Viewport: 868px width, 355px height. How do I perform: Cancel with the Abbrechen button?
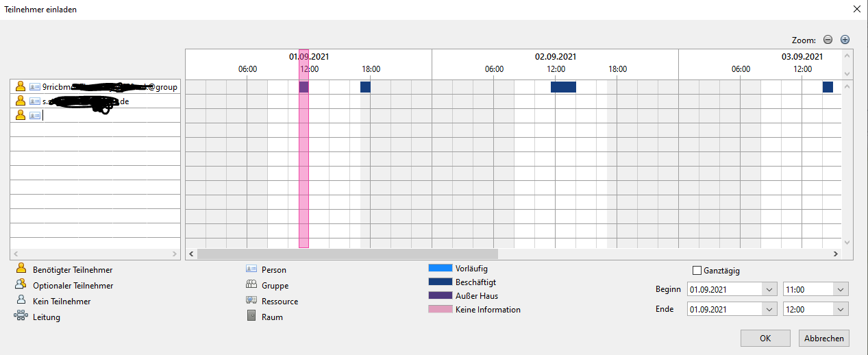pos(824,338)
